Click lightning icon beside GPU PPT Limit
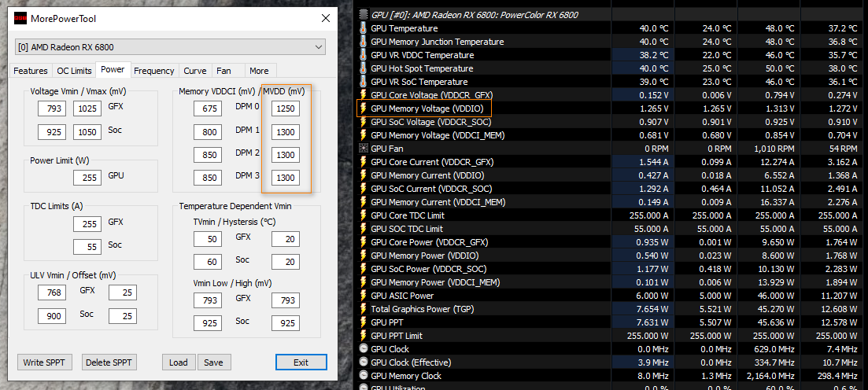 363,336
